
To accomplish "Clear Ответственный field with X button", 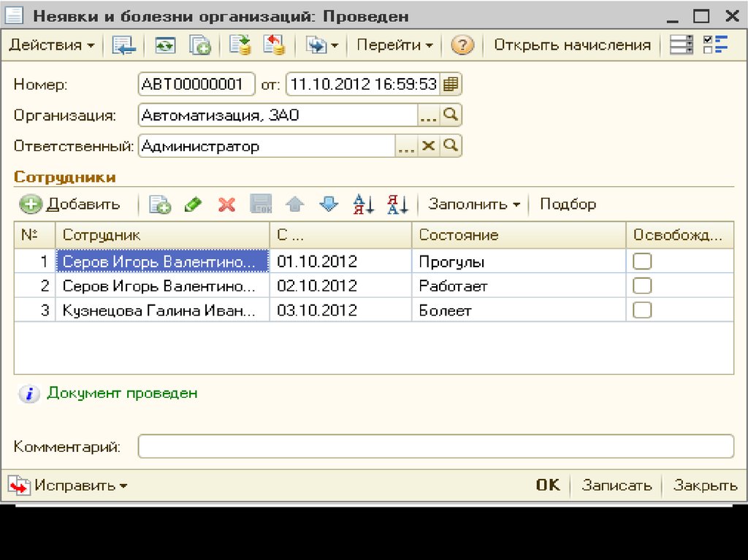I will [429, 146].
